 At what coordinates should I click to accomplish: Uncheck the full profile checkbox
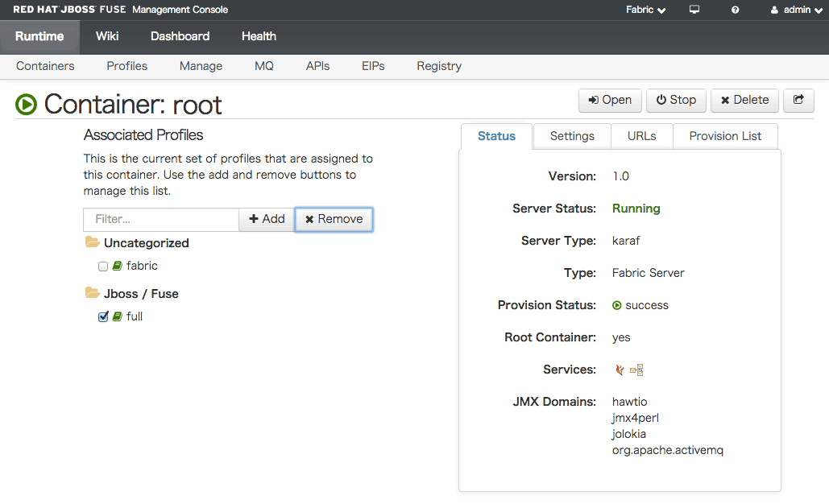103,316
